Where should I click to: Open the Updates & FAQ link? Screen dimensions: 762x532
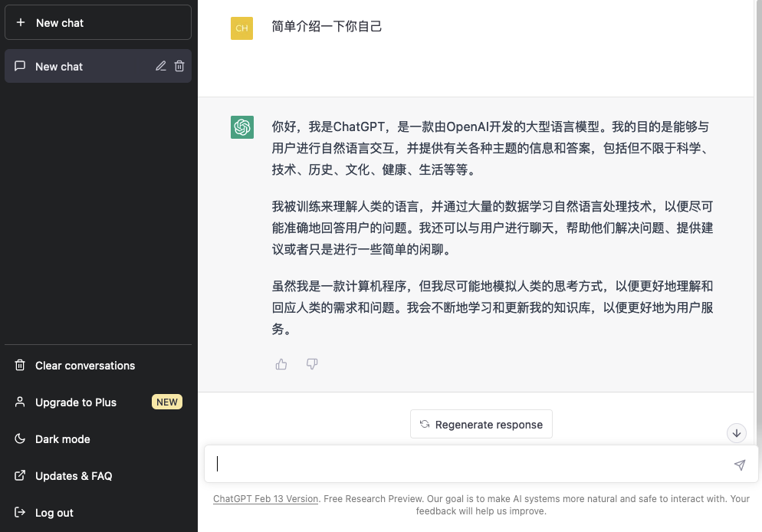pos(74,476)
